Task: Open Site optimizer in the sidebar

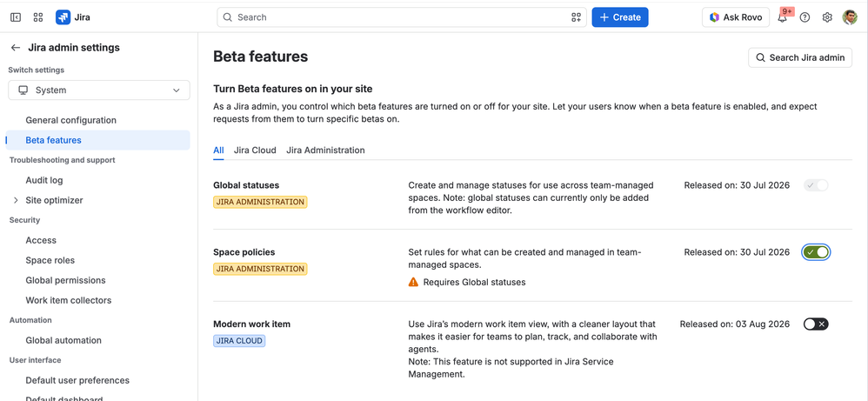Action: [x=54, y=200]
